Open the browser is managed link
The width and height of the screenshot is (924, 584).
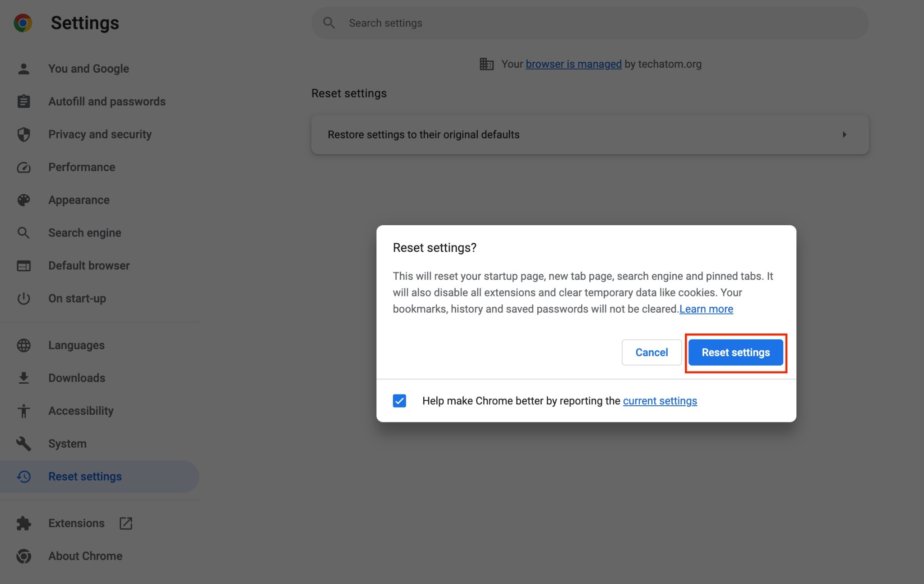click(573, 64)
